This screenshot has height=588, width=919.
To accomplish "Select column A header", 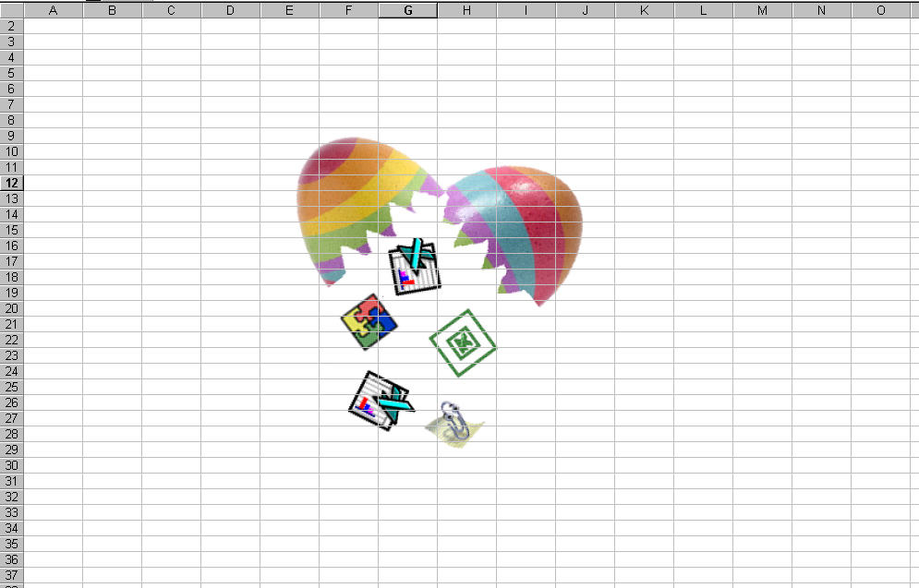I will tap(54, 10).
